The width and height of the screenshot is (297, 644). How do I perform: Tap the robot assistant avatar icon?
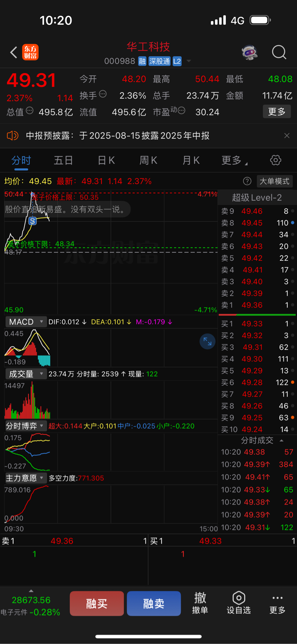click(250, 52)
